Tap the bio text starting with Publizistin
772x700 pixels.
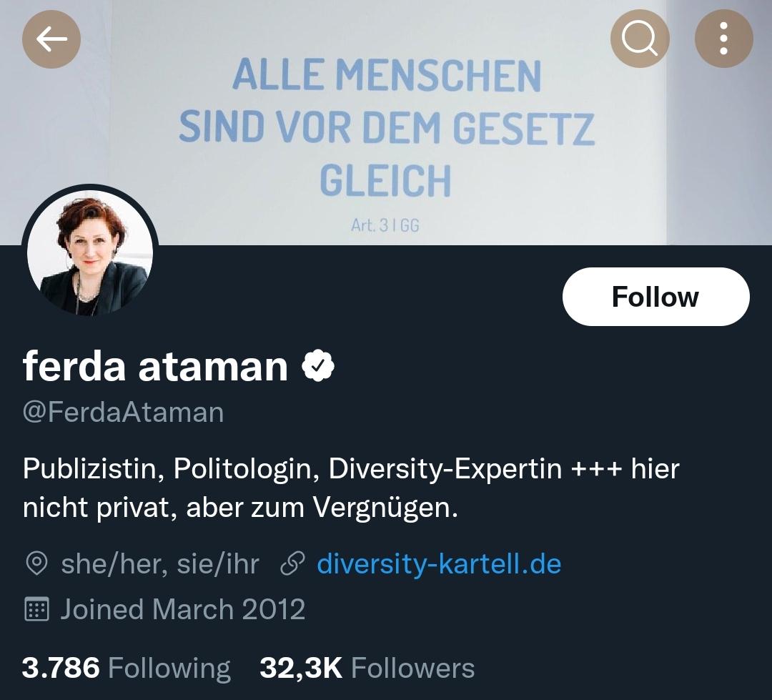[351, 488]
